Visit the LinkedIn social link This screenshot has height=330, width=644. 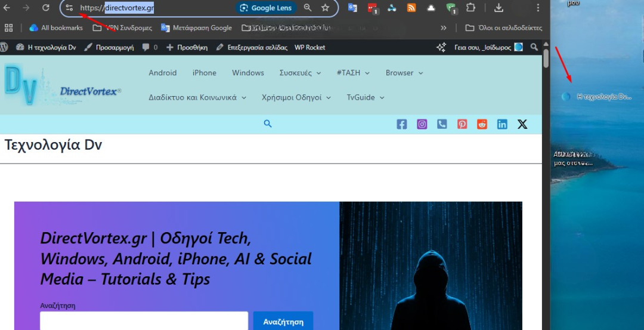(502, 124)
